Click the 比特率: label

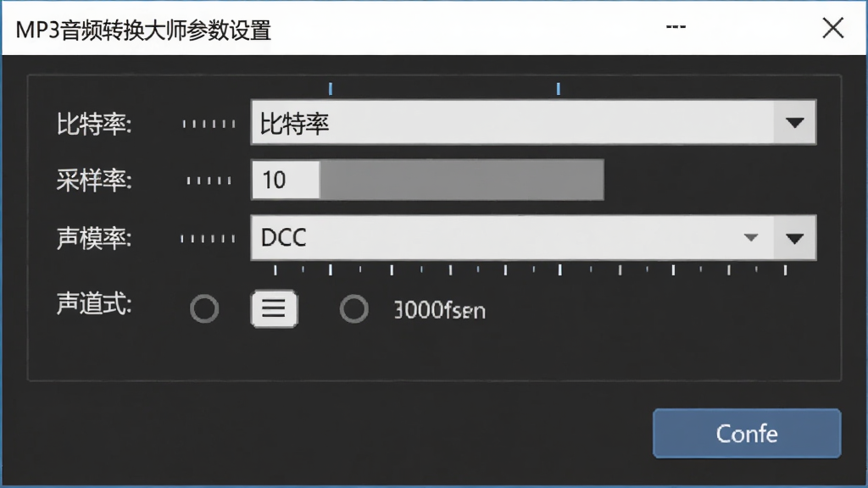[93, 124]
